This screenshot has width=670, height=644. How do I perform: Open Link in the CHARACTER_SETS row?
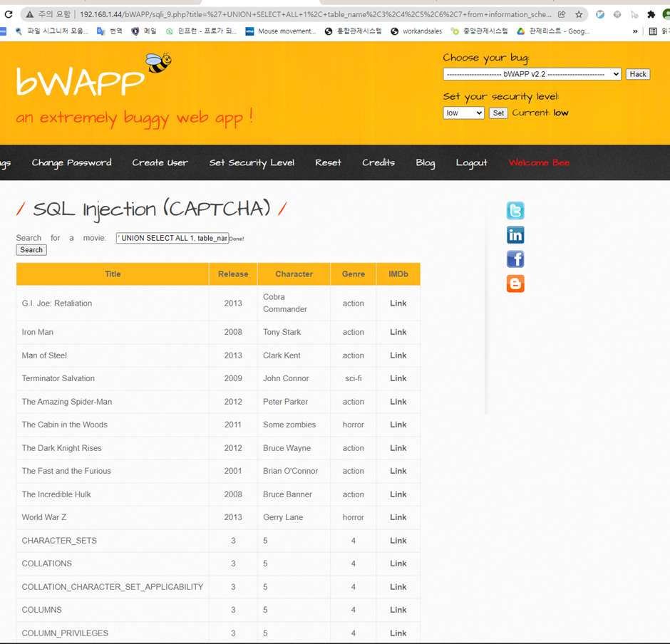(398, 541)
